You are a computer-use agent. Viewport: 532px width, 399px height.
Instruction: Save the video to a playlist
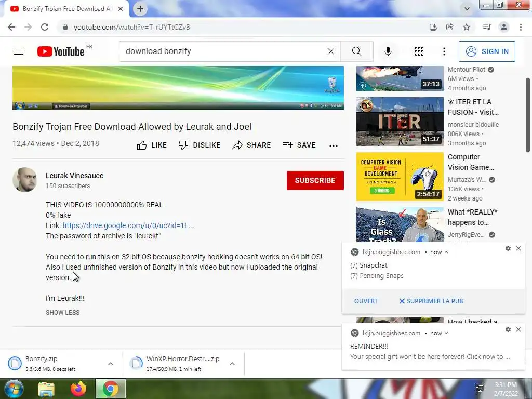click(299, 145)
